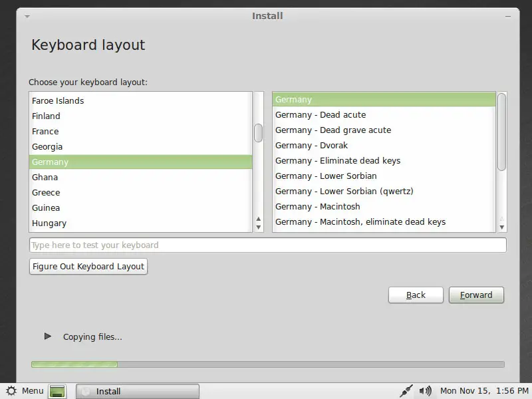Select Germany in the country list
The height and width of the screenshot is (399, 532).
(x=140, y=162)
